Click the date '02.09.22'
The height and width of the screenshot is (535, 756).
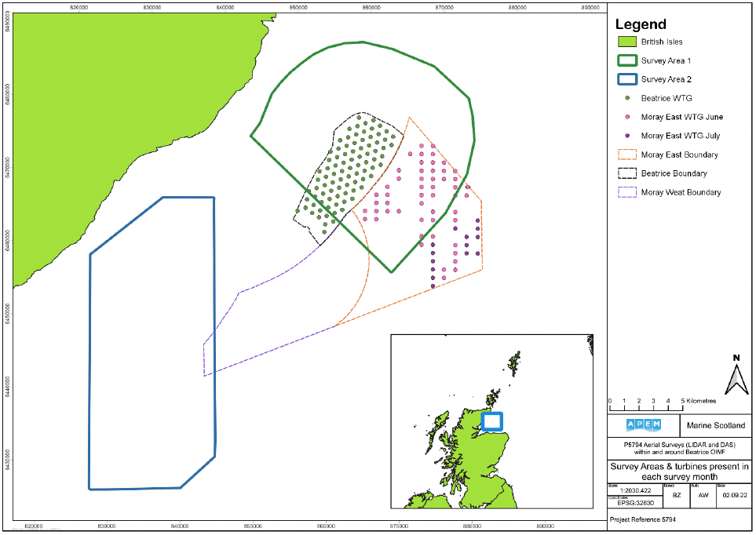point(734,495)
